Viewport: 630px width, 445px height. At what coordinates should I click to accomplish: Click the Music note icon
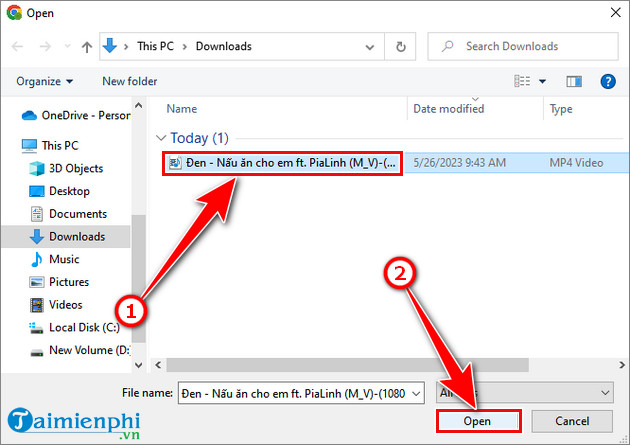coord(37,259)
